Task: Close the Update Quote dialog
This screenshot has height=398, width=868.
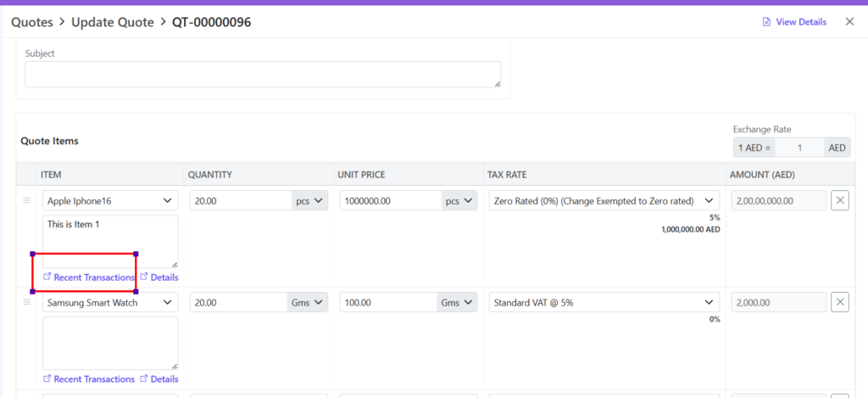Action: point(849,22)
